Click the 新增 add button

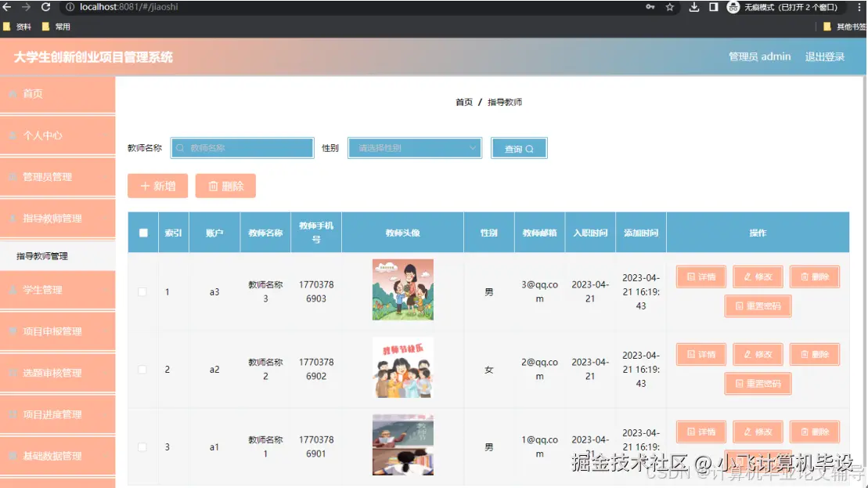(158, 186)
